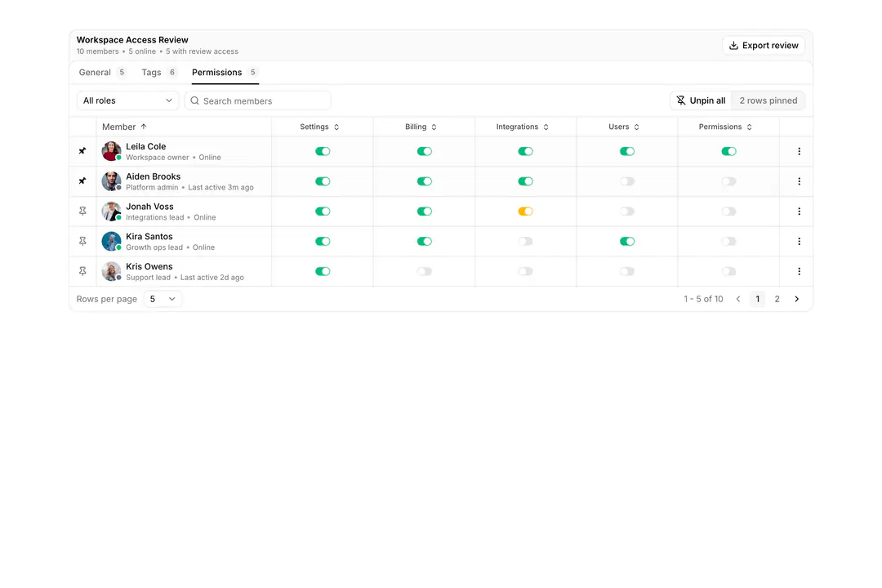The image size is (882, 588).
Task: Click the name Aiden Brooks
Action: 153,176
